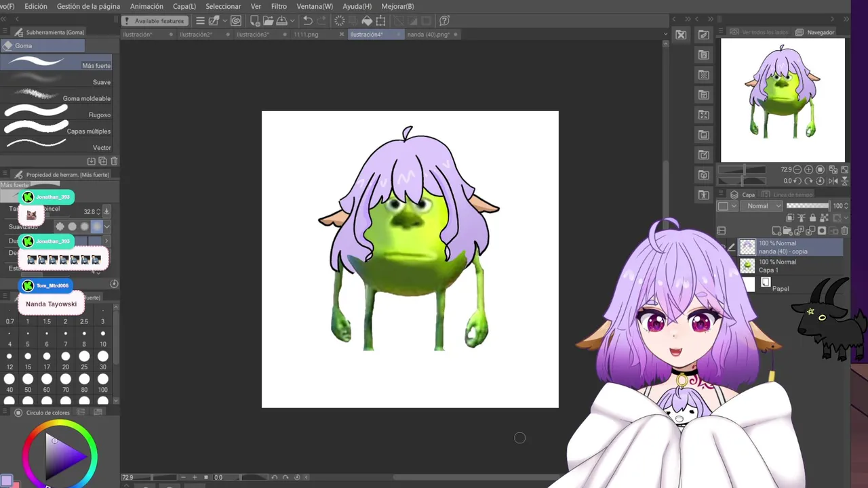Open the command bar hamburger menu
The height and width of the screenshot is (488, 868).
coord(200,21)
